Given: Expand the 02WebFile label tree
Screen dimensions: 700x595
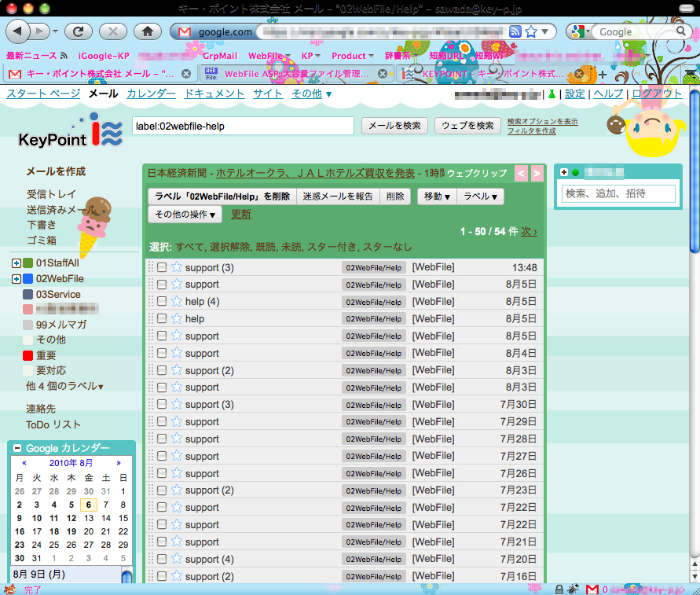Looking at the screenshot, I should point(16,279).
